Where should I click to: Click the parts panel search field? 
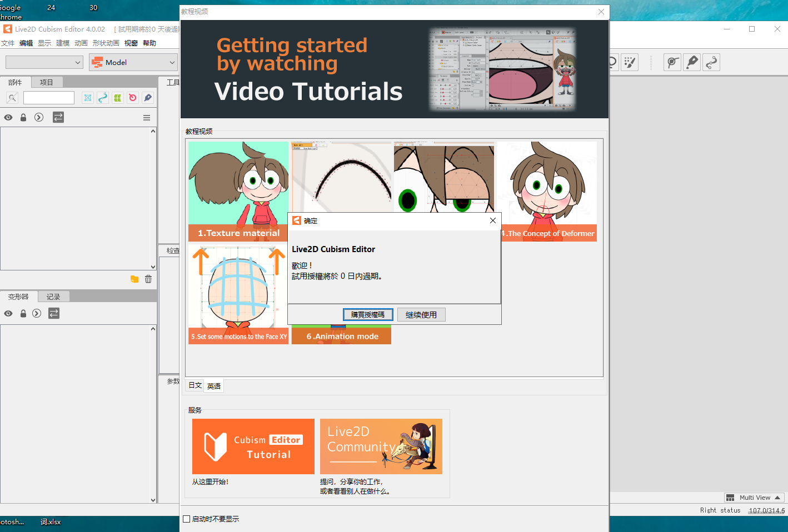[x=49, y=98]
